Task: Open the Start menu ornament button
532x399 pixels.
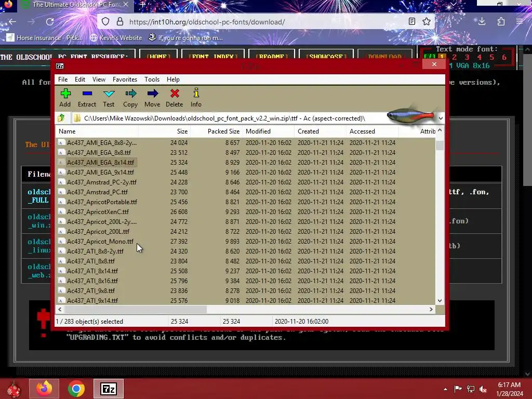Action: (x=14, y=389)
